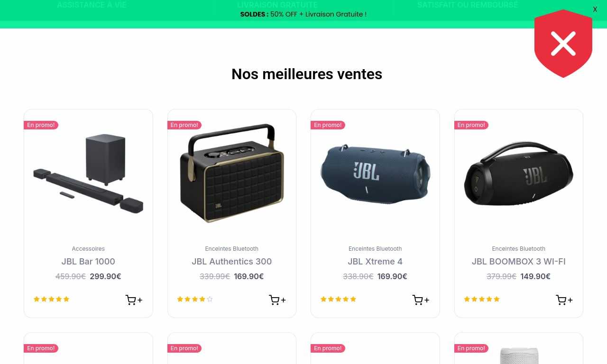Viewport: 607px width, 364px height.
Task: Click star rating of JBL Bar 1000
Action: [x=52, y=299]
